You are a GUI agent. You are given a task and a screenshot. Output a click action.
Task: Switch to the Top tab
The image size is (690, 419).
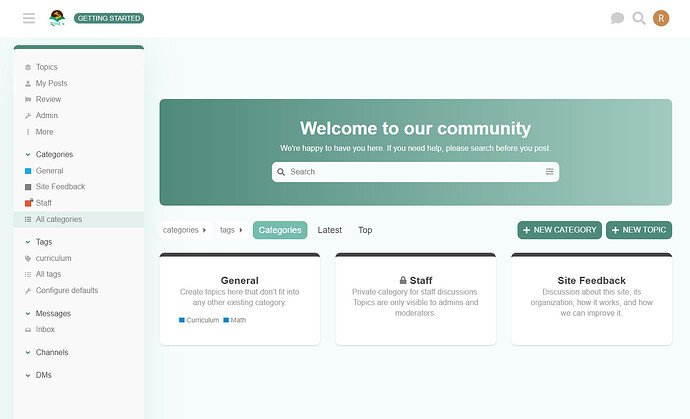(x=365, y=230)
